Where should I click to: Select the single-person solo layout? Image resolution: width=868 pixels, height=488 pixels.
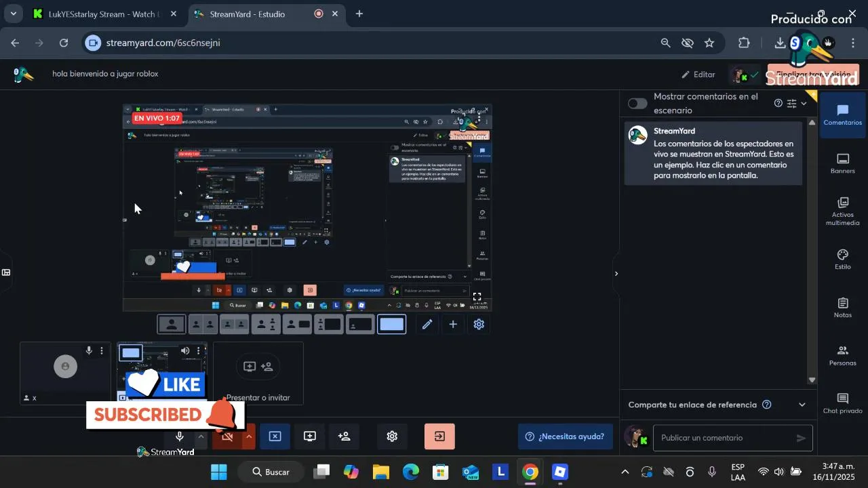pyautogui.click(x=172, y=324)
